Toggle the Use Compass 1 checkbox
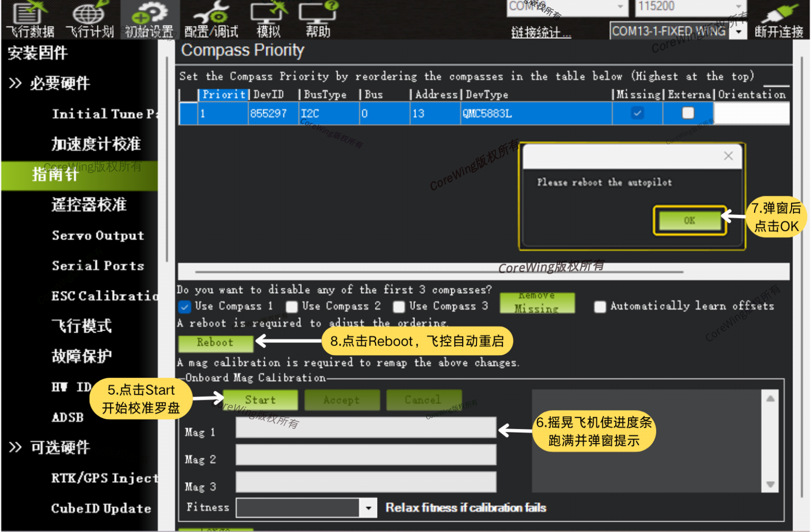Viewport: 812px width, 532px height. click(x=184, y=306)
